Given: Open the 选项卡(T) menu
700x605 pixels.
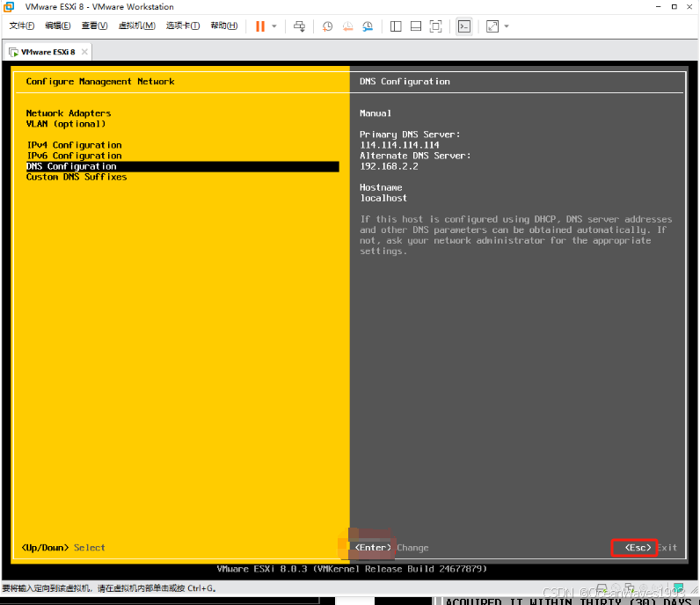Looking at the screenshot, I should click(183, 26).
